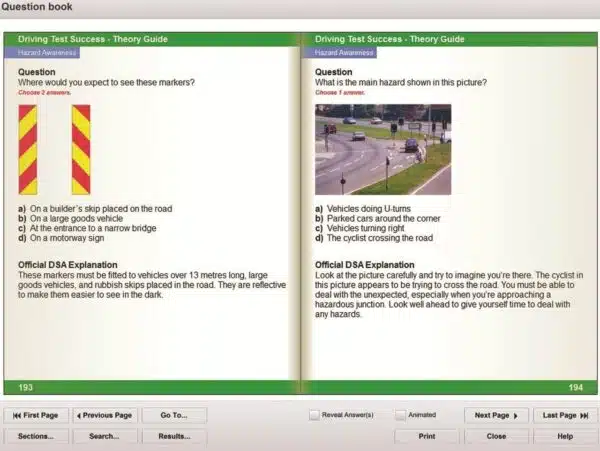Image resolution: width=600 pixels, height=451 pixels.
Task: Click 'Choose 1 answer' hint text
Action: (x=340, y=93)
